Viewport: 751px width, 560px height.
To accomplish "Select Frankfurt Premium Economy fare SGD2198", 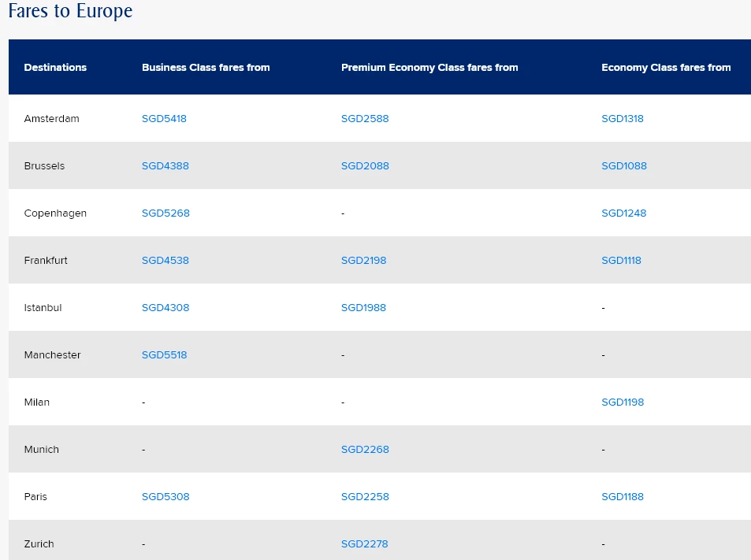I will (363, 261).
